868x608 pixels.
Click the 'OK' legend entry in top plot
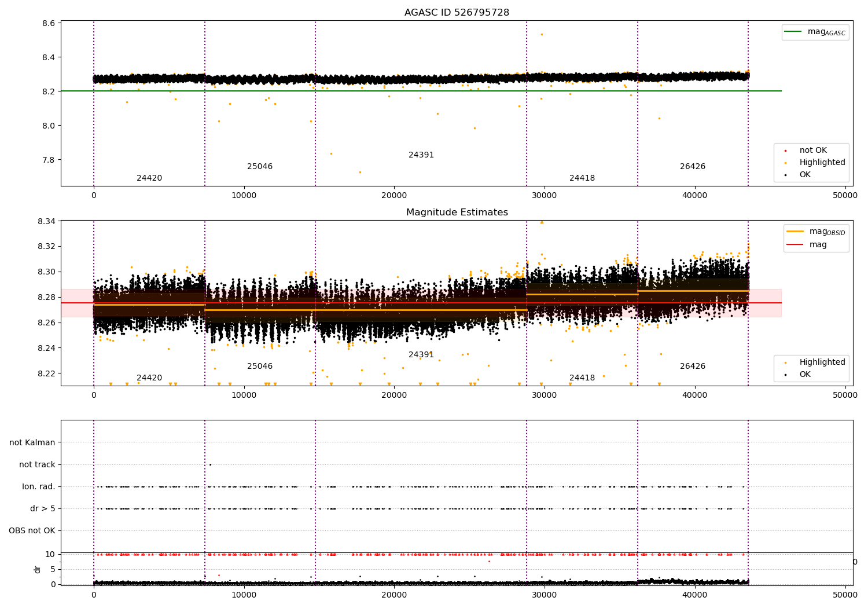(798, 175)
